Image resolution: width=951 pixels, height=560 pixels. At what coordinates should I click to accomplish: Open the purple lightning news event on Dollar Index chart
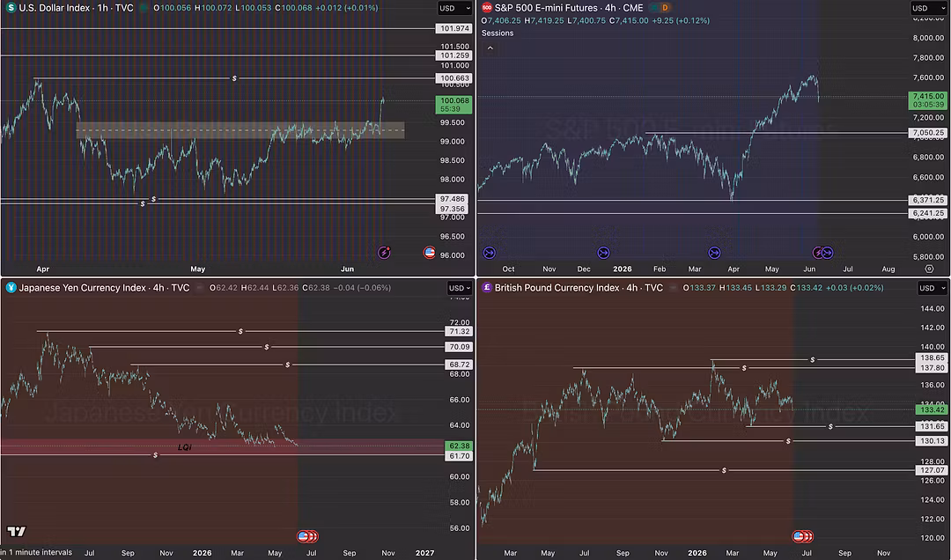(x=384, y=253)
